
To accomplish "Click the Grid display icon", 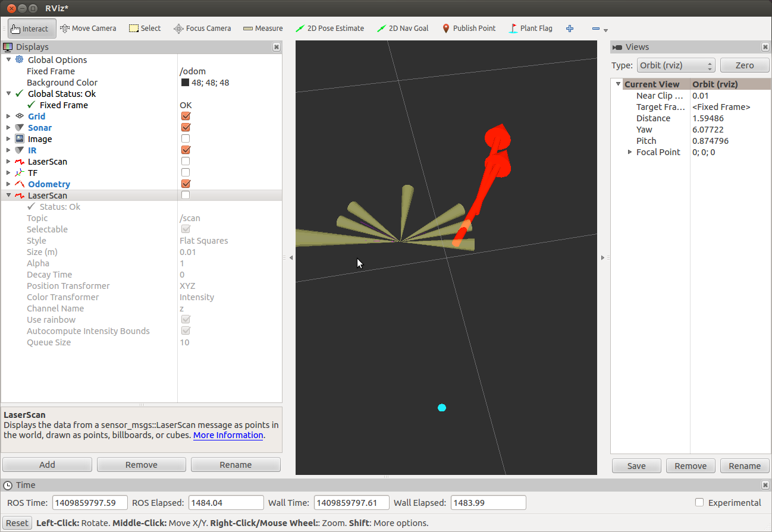I will (x=19, y=116).
